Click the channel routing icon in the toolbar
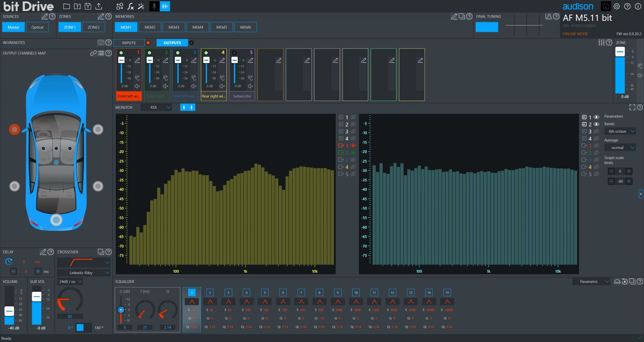This screenshot has width=644, height=342. (119, 6)
